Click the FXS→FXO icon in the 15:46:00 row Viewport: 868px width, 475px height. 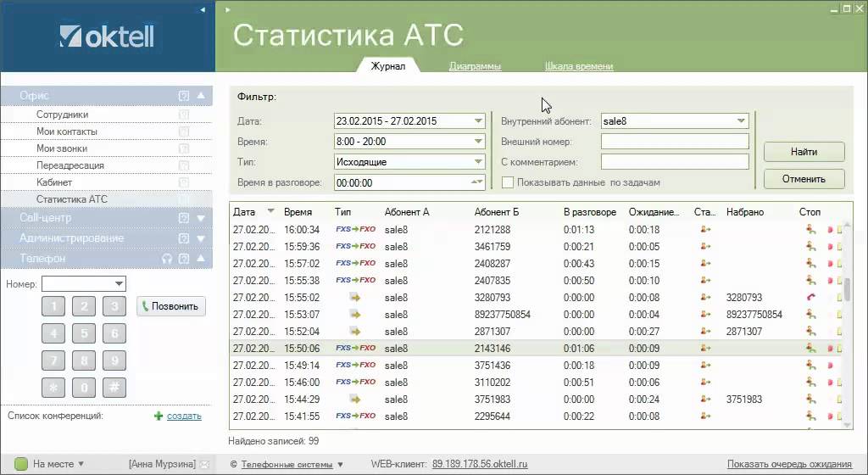click(355, 382)
